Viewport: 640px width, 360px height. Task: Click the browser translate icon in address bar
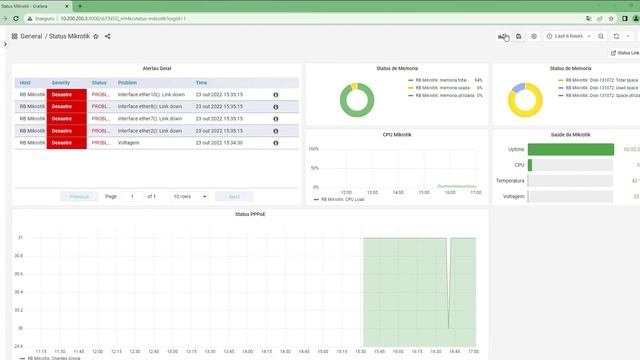click(x=588, y=18)
